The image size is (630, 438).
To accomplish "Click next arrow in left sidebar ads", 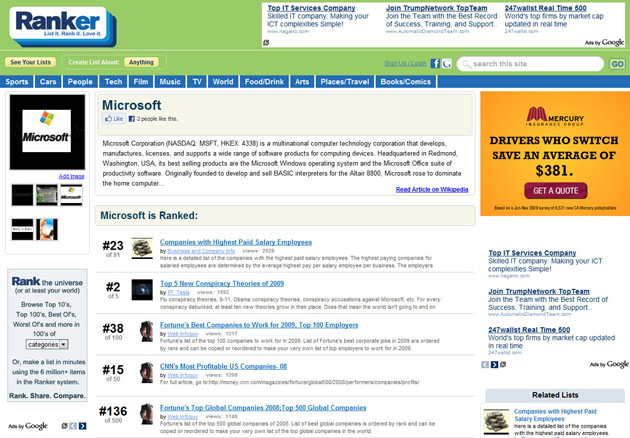I will point(82,426).
